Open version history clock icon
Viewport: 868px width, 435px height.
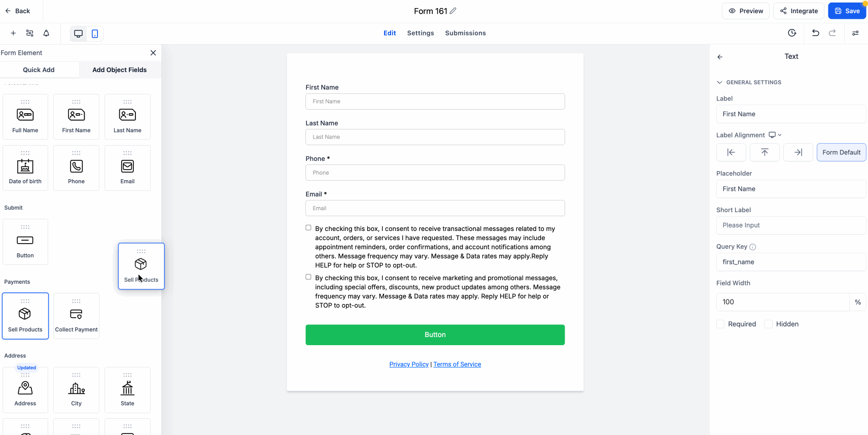792,33
